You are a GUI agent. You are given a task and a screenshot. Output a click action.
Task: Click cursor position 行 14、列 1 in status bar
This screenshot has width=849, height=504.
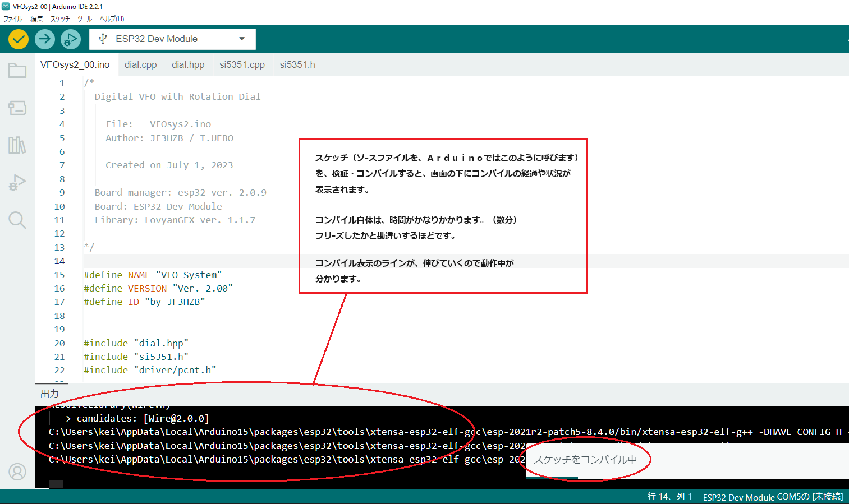[x=669, y=497]
